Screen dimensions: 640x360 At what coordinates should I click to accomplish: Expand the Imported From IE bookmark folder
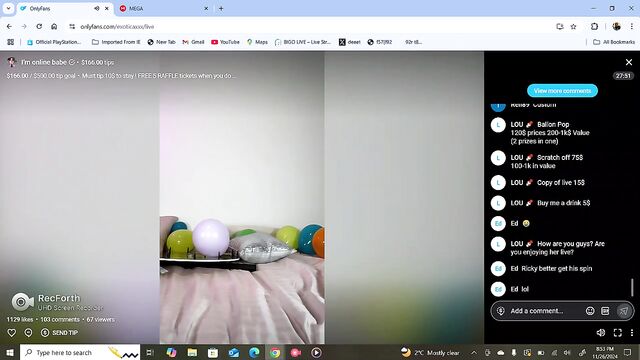pos(116,42)
